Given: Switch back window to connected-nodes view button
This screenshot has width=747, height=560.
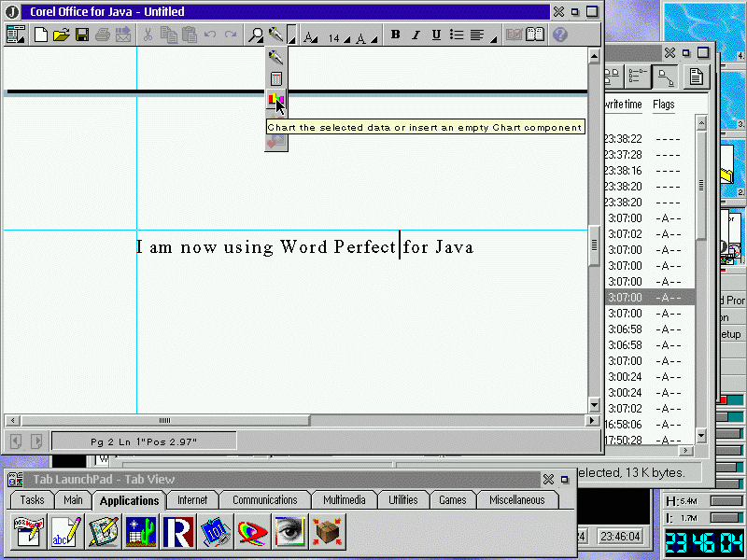Looking at the screenshot, I should coord(665,77).
